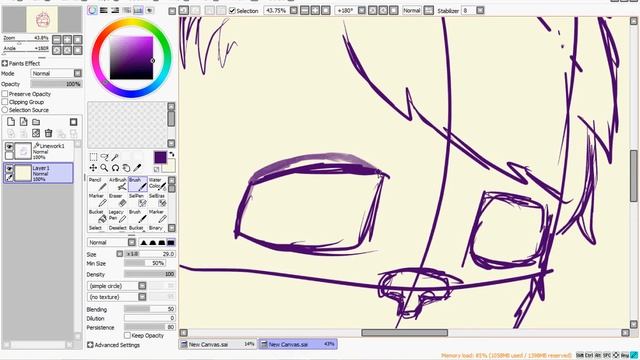
Task: Select the Eraser tool
Action: click(x=118, y=200)
